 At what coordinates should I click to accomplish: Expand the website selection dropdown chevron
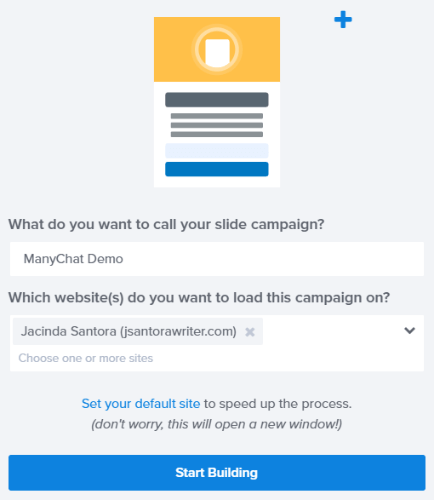(x=409, y=330)
